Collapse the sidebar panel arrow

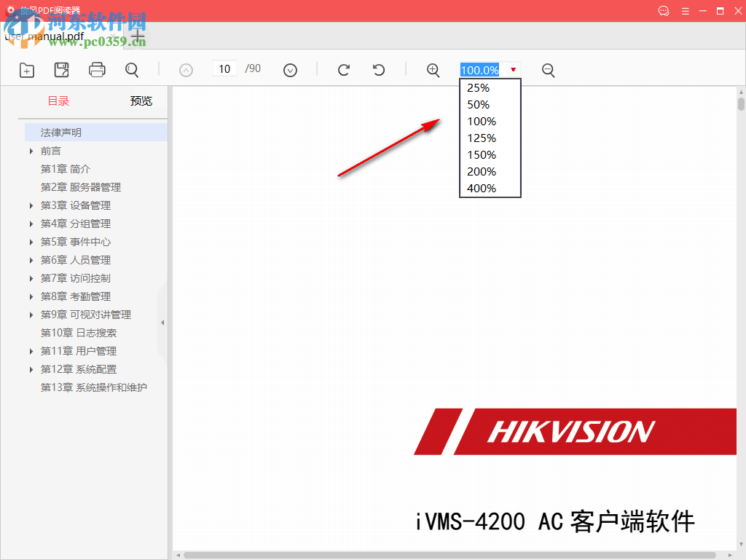click(x=162, y=320)
